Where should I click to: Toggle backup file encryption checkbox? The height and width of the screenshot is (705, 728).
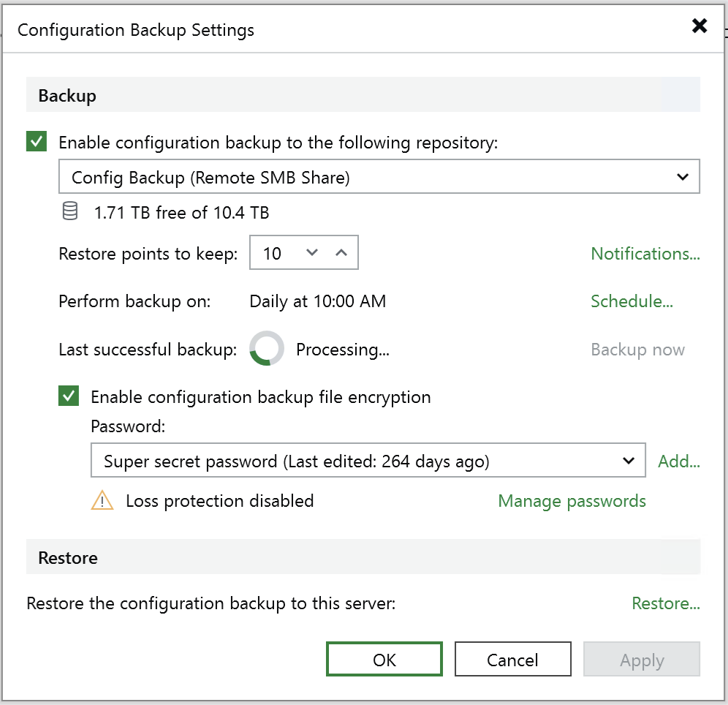(69, 396)
